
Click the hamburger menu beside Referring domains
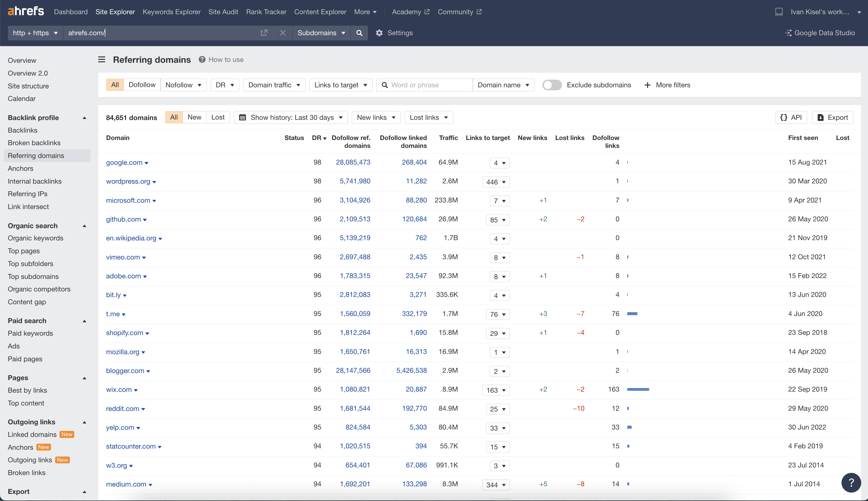pyautogui.click(x=102, y=59)
